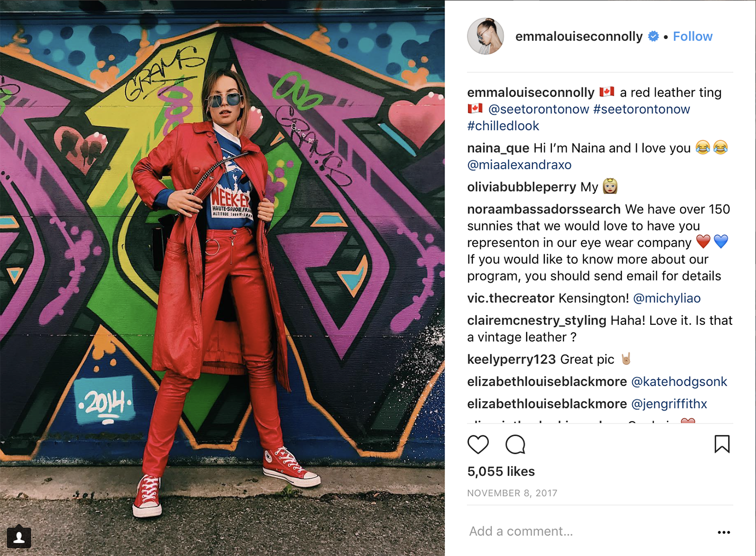Screen dimensions: 756x556
Task: View the 5,055 likes list
Action: pos(501,471)
